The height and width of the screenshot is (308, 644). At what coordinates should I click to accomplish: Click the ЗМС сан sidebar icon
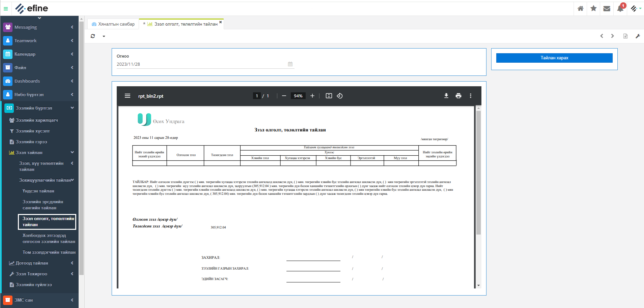(8, 300)
